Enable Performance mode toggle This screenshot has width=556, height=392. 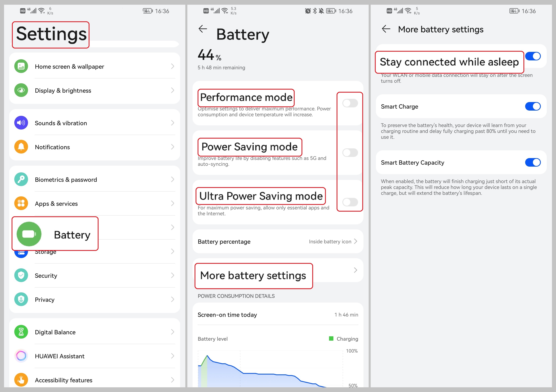[350, 103]
